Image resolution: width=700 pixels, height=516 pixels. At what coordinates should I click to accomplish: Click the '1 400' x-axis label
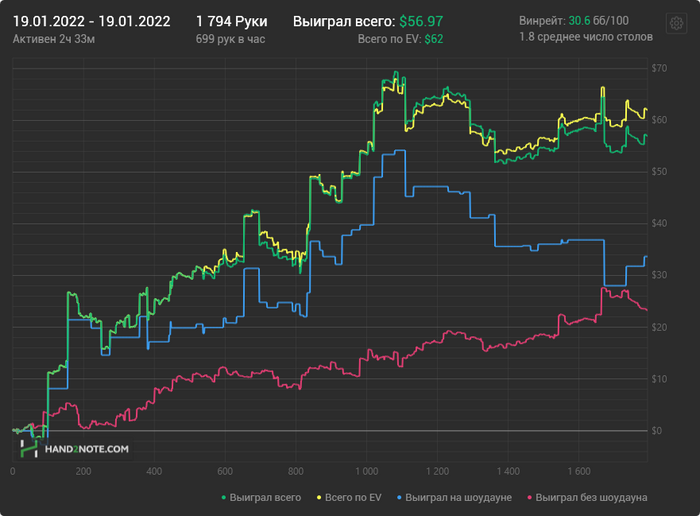click(x=508, y=471)
